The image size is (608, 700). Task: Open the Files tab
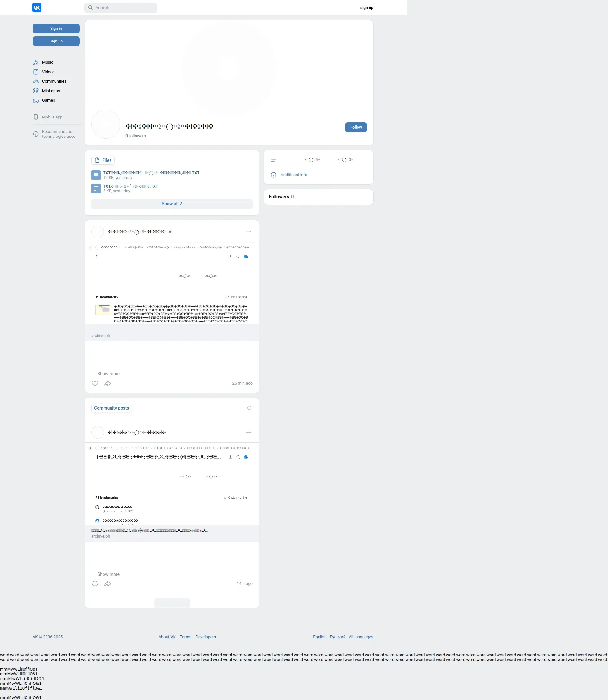click(x=103, y=161)
